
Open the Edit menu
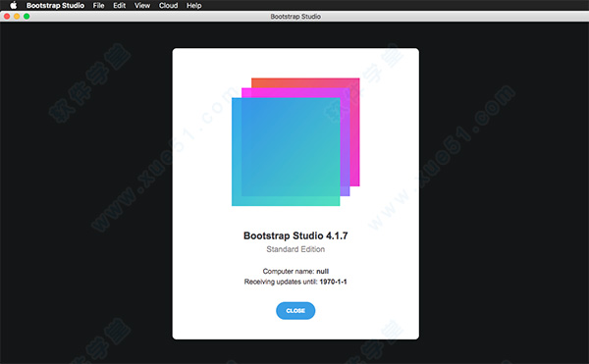pyautogui.click(x=120, y=5)
